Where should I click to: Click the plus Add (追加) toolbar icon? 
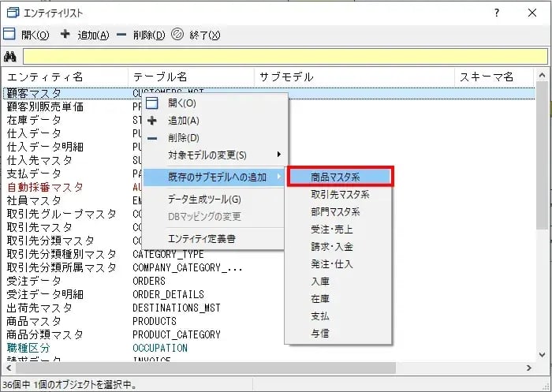(65, 35)
